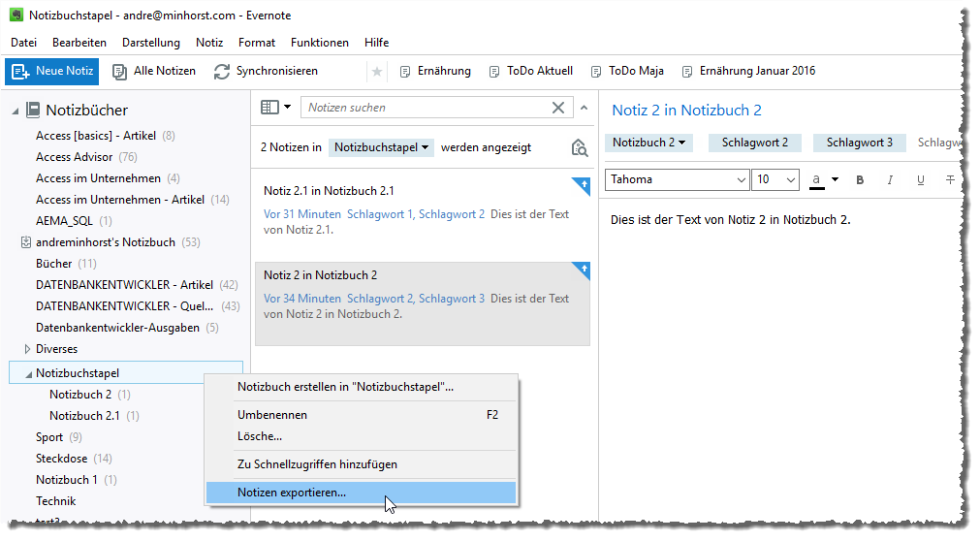The width and height of the screenshot is (980, 541).
Task: Open the font color dropdown arrow
Action: (835, 180)
